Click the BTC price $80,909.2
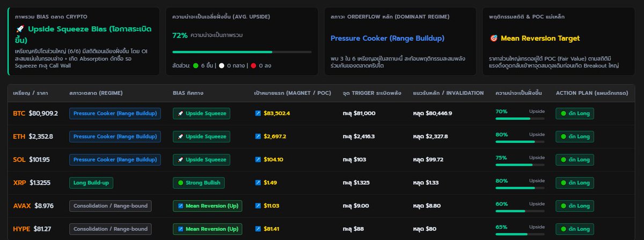Screen dimensions: 644x240 tap(43, 113)
